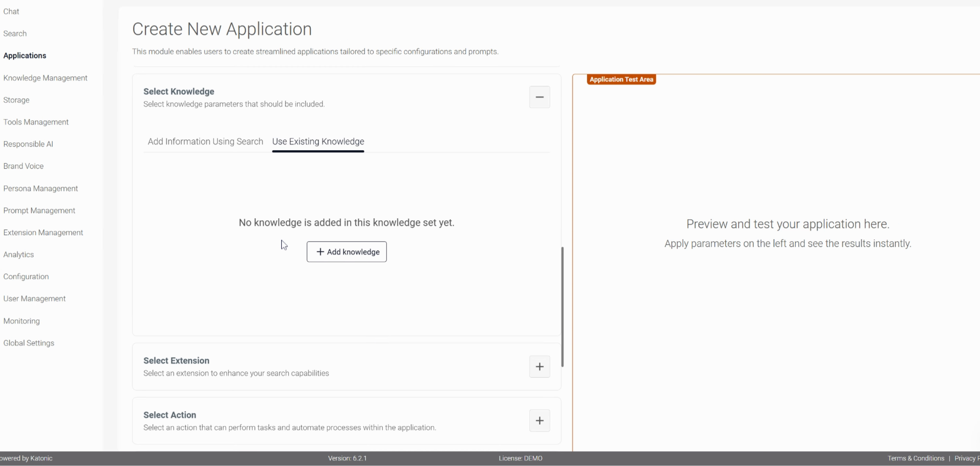Viewport: 980px width, 466px height.
Task: View the Analytics section
Action: 18,254
